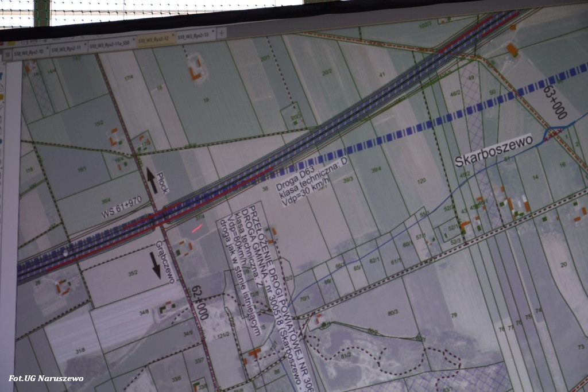Click the Skarboszewo place label
Screen dimensions: 588x392
pyautogui.click(x=493, y=150)
